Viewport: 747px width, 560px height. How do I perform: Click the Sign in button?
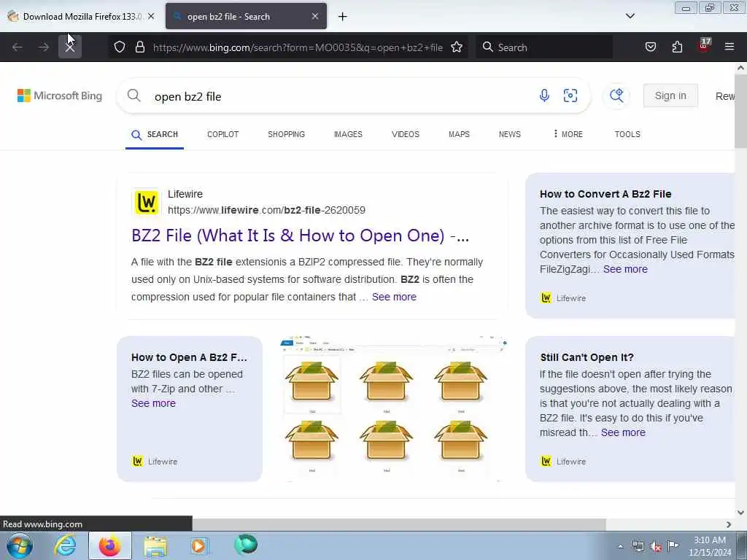[x=670, y=96]
